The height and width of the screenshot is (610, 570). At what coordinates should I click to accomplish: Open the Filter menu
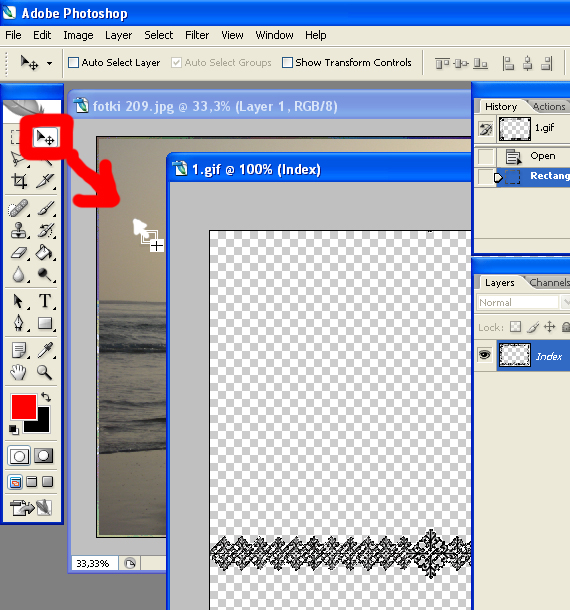point(197,35)
